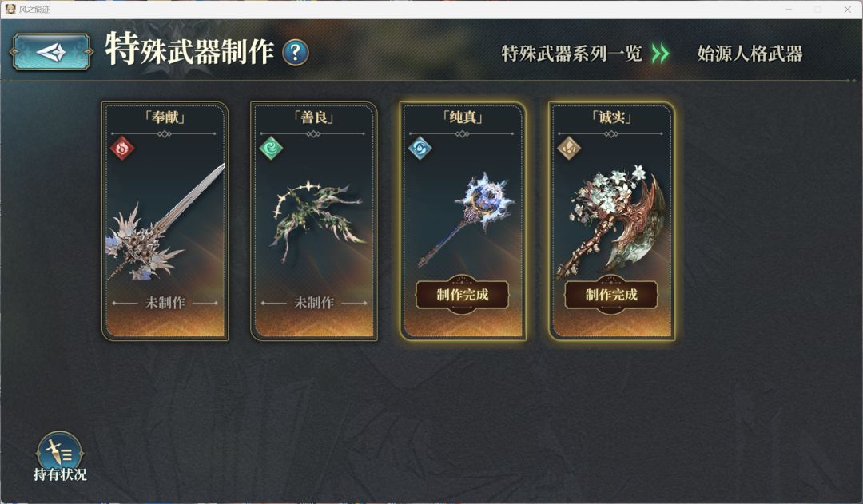The height and width of the screenshot is (504, 863).
Task: Click the brown earth element icon
Action: [x=569, y=148]
